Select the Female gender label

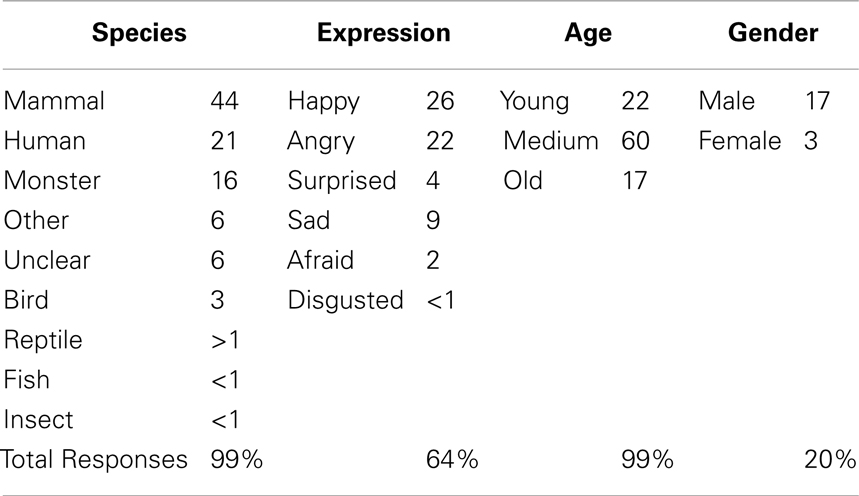(x=740, y=141)
